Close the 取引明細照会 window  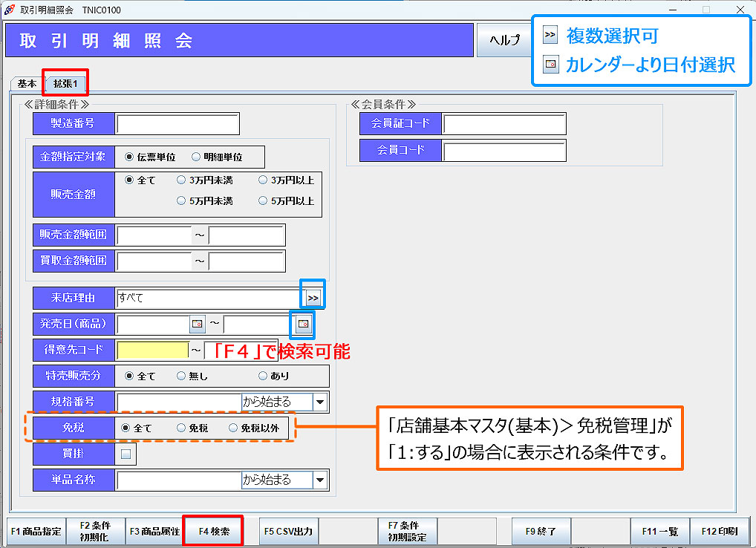coord(740,10)
